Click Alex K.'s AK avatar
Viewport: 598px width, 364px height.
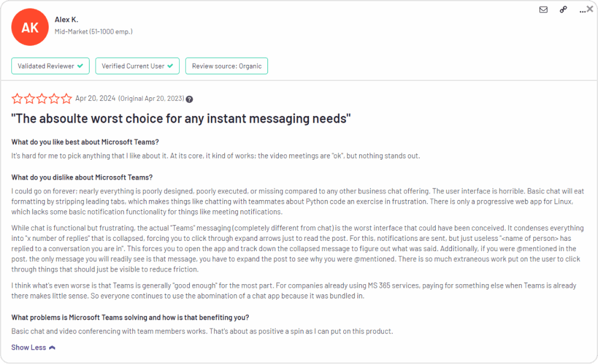(29, 27)
